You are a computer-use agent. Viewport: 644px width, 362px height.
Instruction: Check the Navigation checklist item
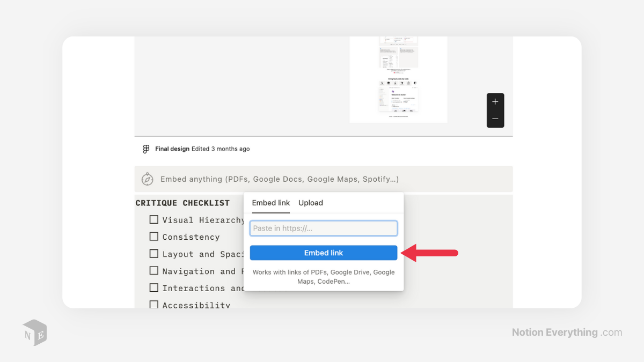[154, 271]
